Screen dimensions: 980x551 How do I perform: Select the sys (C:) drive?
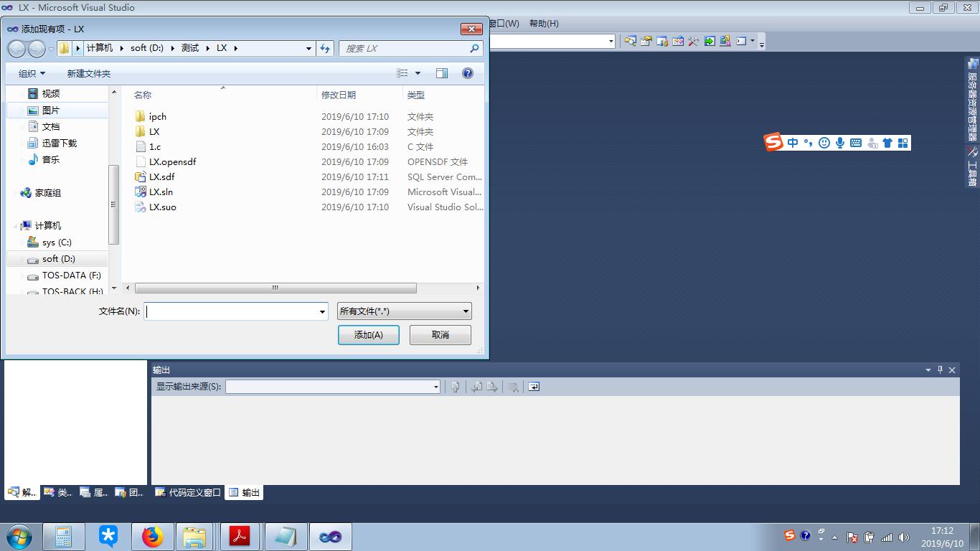tap(57, 242)
